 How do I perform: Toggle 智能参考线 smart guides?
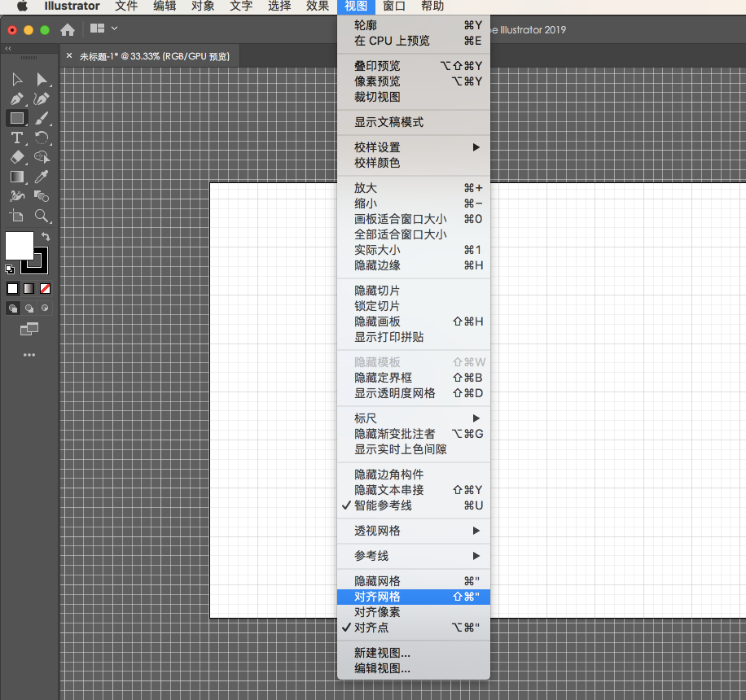coord(414,505)
